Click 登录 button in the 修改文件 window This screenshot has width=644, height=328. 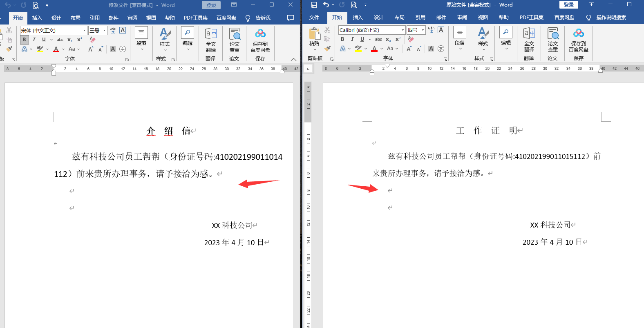[x=211, y=5]
